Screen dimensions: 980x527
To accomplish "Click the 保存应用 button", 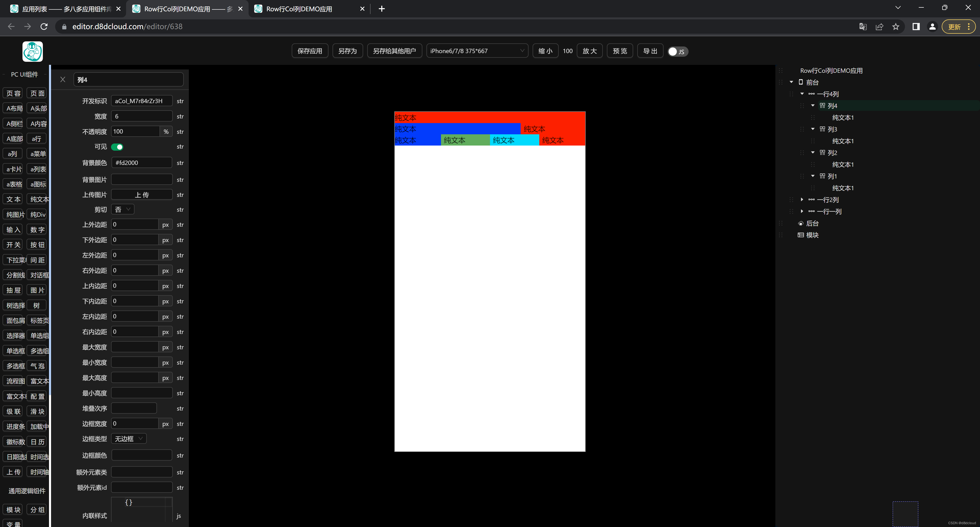I will (x=310, y=51).
